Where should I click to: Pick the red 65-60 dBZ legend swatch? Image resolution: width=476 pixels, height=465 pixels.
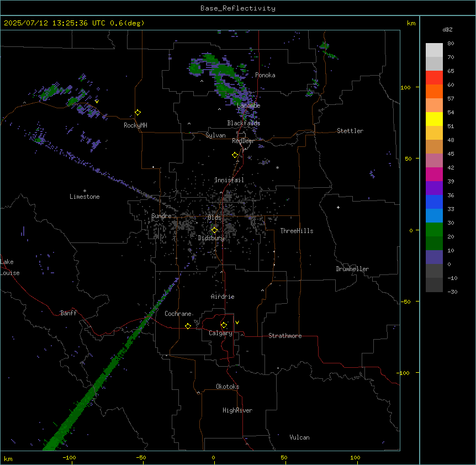[x=434, y=78]
